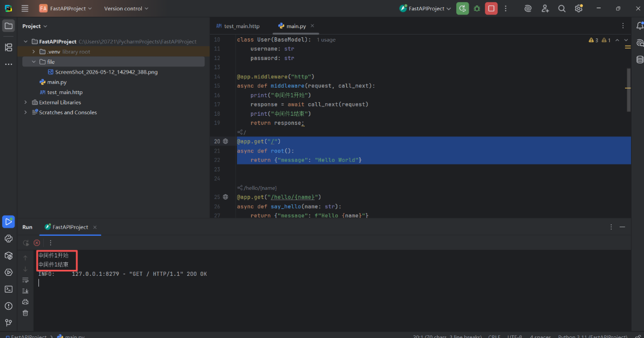Stop the running FastAPIProject process

coord(491,8)
